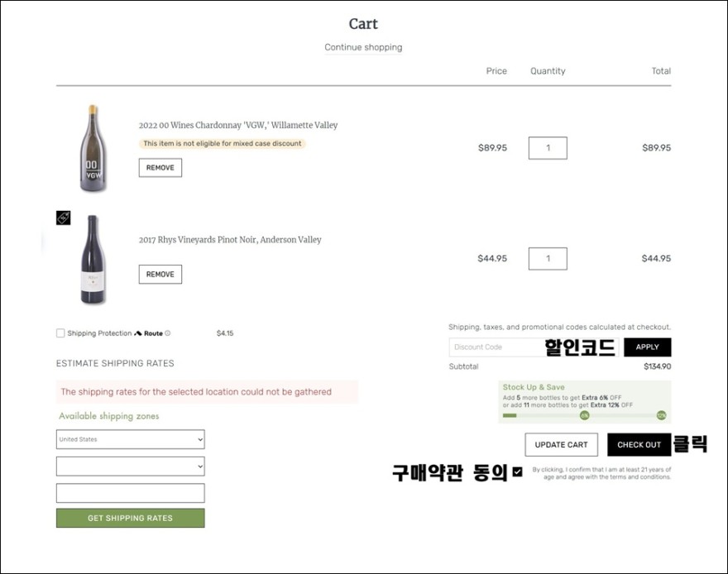This screenshot has height=574, width=728.
Task: Click the Chardonnay VGW bottle thumbnail
Action: pyautogui.click(x=93, y=148)
